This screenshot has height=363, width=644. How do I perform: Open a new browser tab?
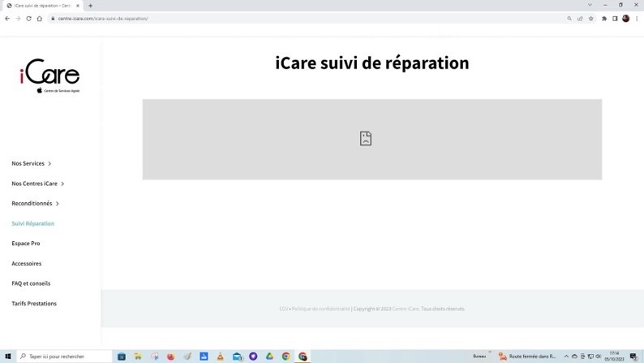pyautogui.click(x=90, y=6)
